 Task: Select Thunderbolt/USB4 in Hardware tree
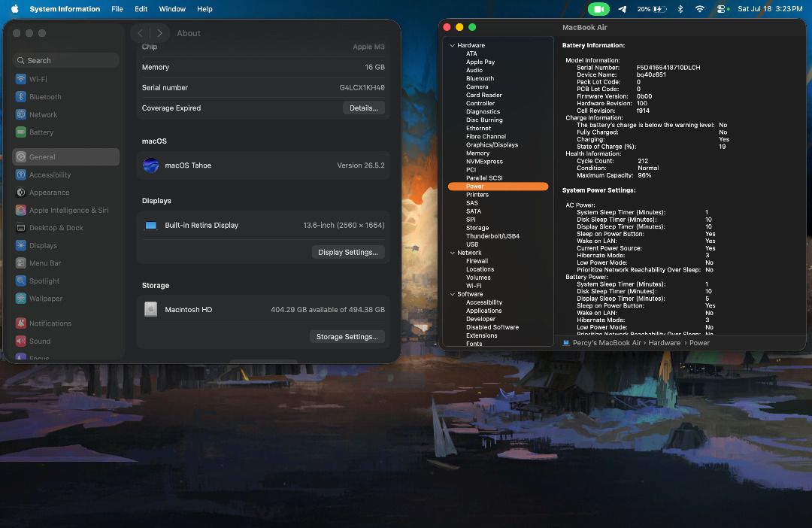click(x=492, y=236)
